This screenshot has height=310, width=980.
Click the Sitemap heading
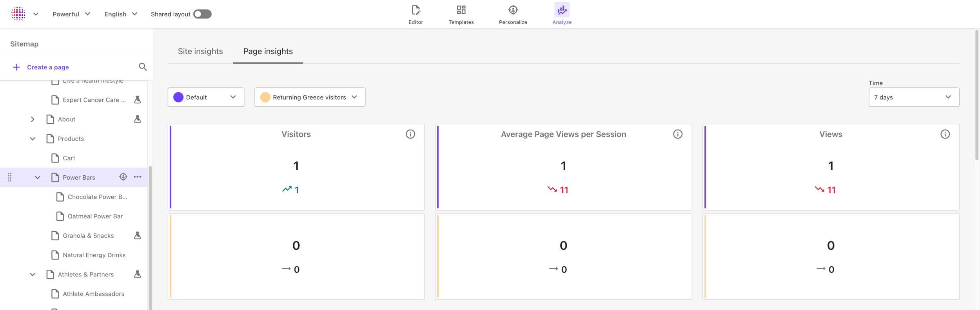click(x=24, y=44)
